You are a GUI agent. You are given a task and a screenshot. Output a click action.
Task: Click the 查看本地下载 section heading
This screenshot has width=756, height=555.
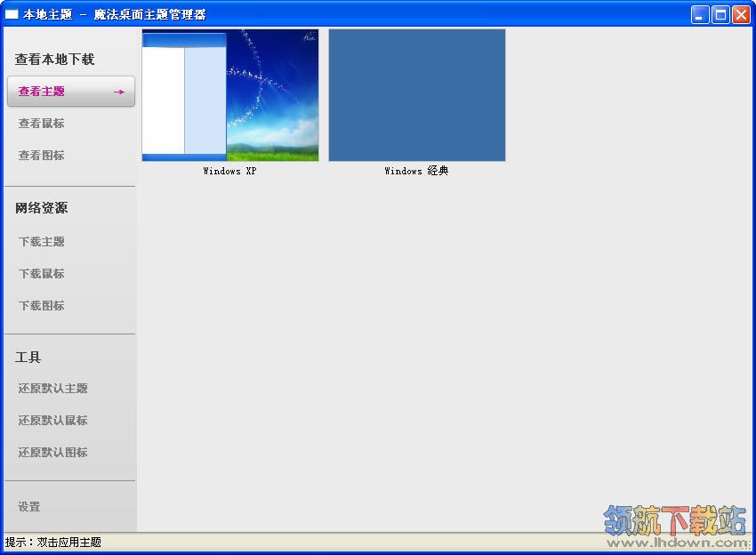tap(54, 60)
